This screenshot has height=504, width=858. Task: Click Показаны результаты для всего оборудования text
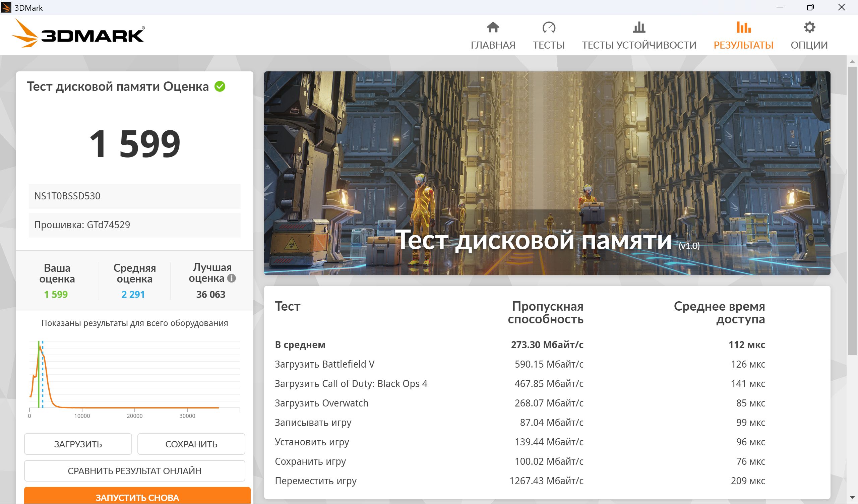[134, 323]
